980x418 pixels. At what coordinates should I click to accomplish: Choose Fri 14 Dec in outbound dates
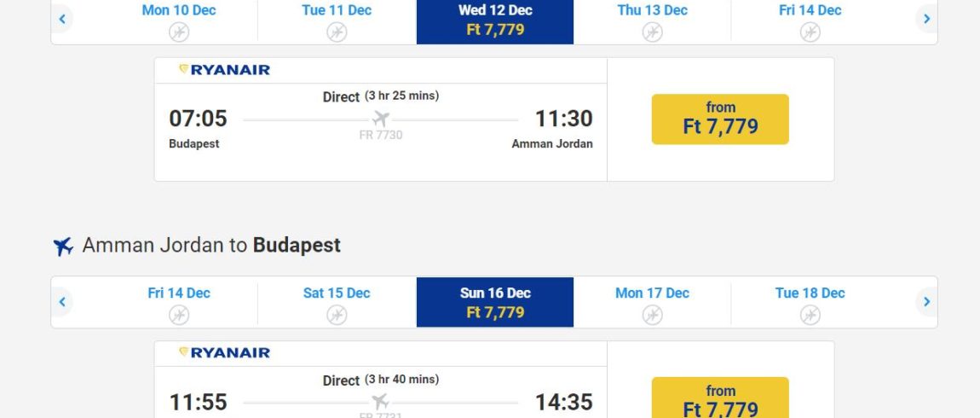[810, 21]
